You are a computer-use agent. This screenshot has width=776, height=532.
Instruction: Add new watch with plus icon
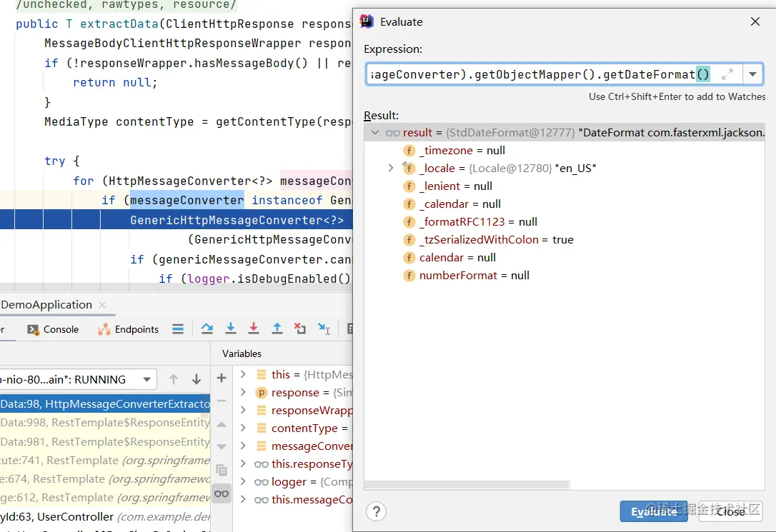(x=222, y=378)
